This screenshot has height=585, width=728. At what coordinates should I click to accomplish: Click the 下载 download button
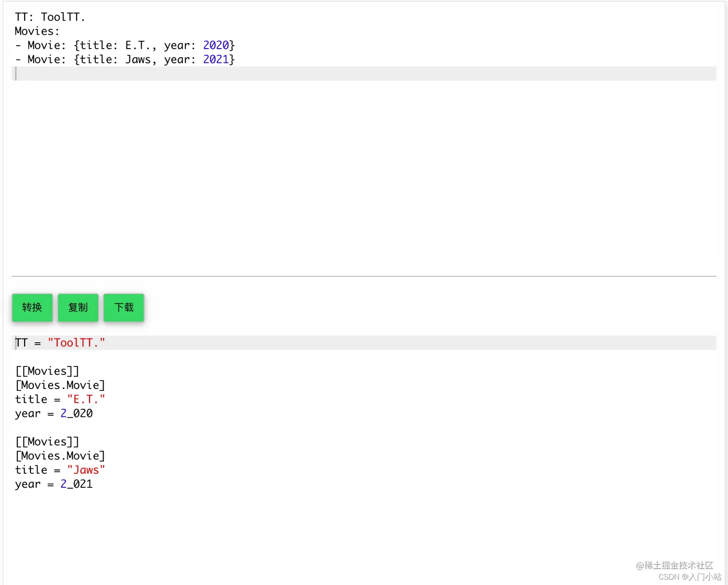point(124,307)
